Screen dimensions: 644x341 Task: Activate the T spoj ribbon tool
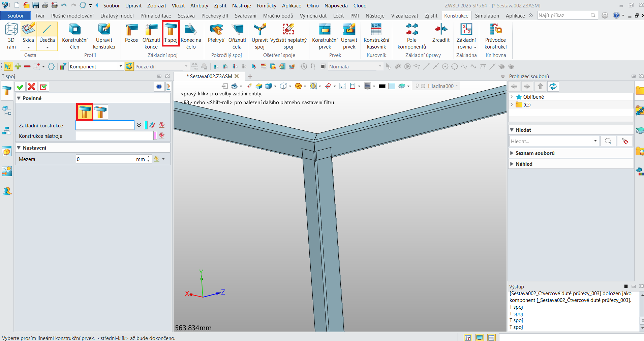(171, 33)
